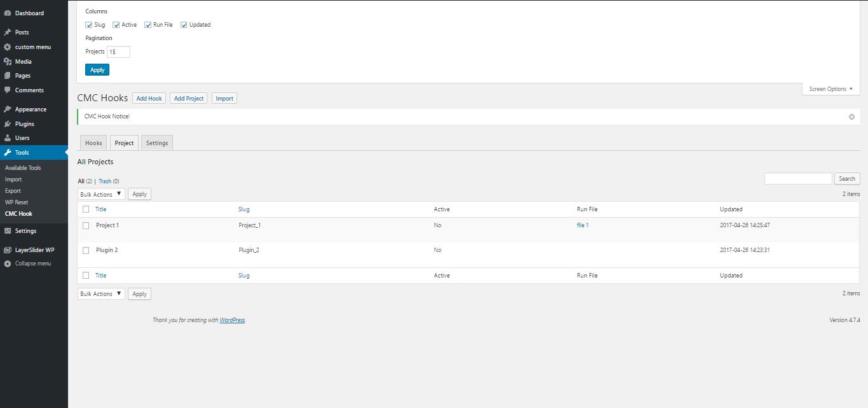Sort by Title column header
868x408 pixels.
point(101,209)
